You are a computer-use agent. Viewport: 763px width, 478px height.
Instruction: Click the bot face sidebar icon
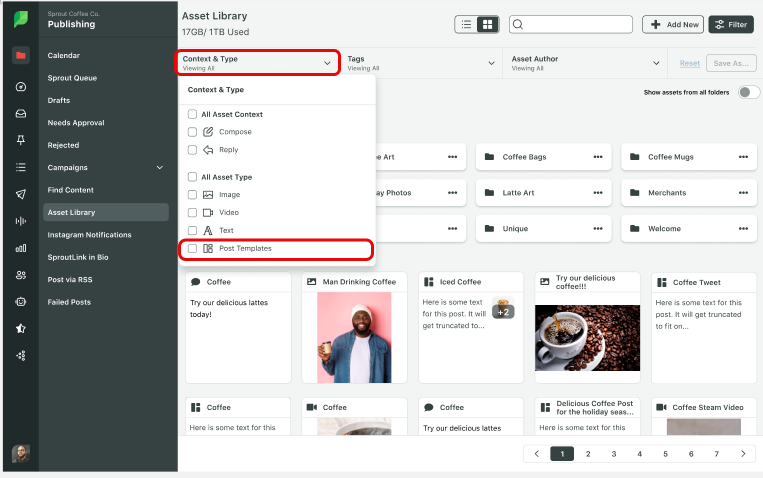(21, 302)
